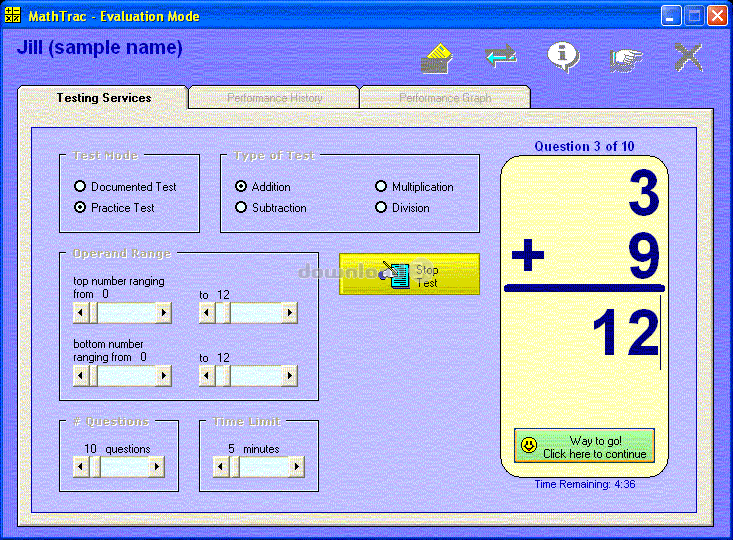Image resolution: width=733 pixels, height=540 pixels.
Task: Increase number of questions with right arrow
Action: [x=157, y=467]
